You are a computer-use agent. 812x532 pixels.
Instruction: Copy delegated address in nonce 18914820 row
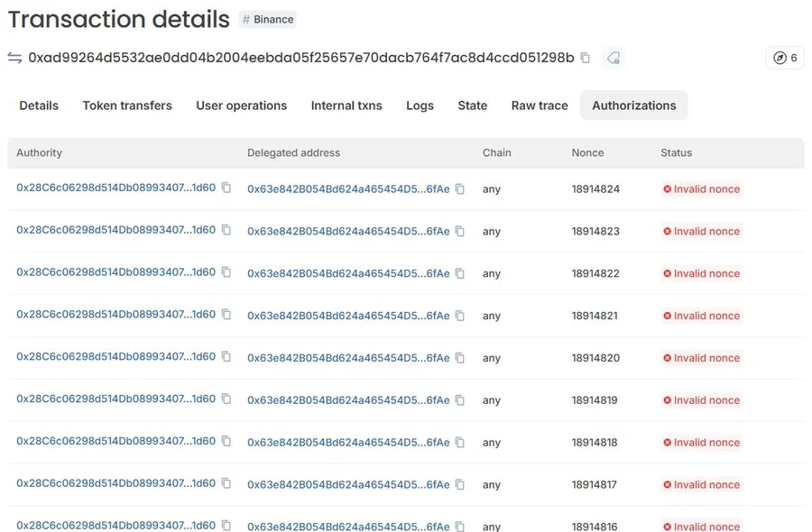coord(460,358)
